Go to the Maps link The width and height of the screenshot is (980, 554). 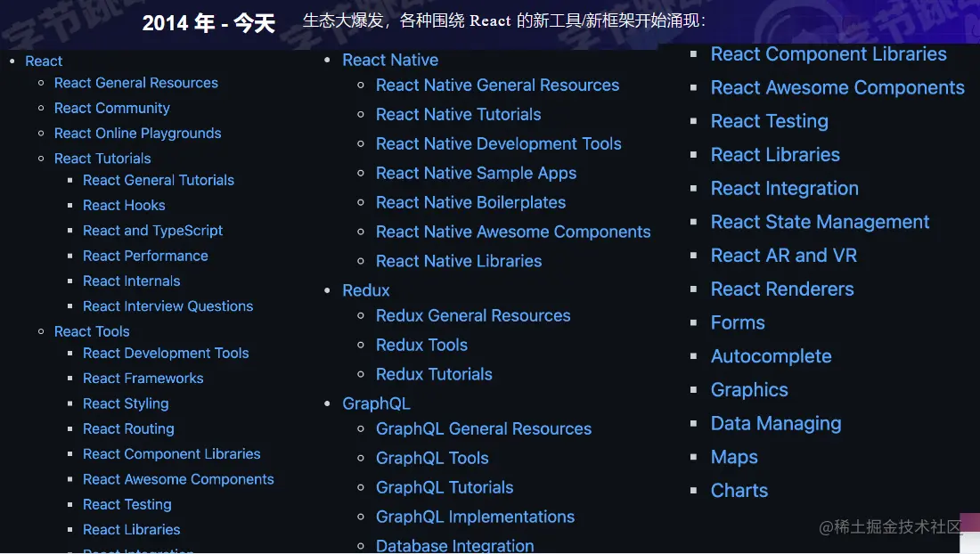pyautogui.click(x=734, y=458)
